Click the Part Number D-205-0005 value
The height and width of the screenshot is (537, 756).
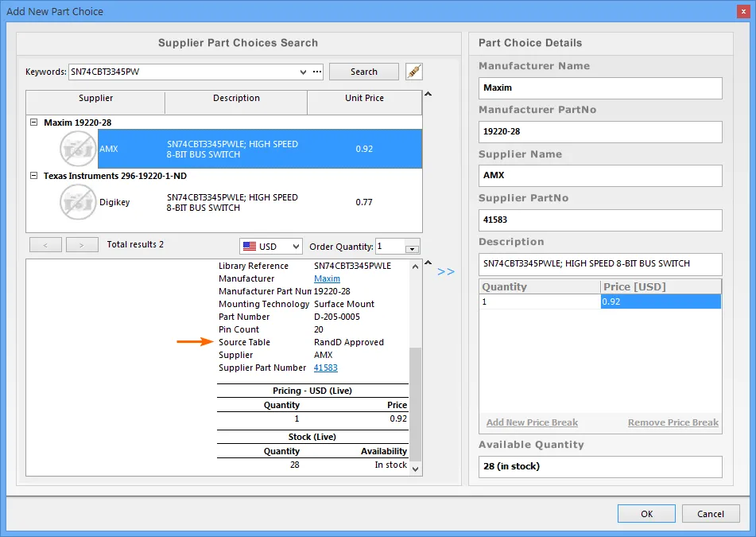coord(337,317)
